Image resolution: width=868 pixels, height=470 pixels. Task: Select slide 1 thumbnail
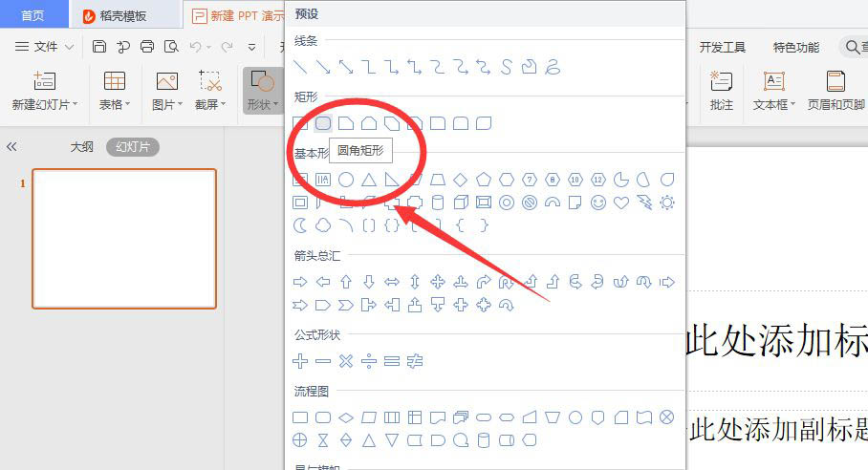tap(124, 238)
